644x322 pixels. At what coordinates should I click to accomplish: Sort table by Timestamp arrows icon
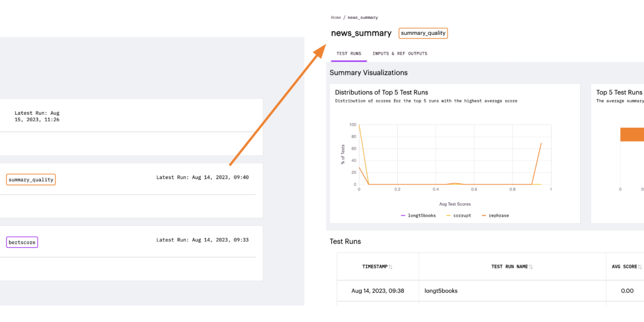point(390,267)
